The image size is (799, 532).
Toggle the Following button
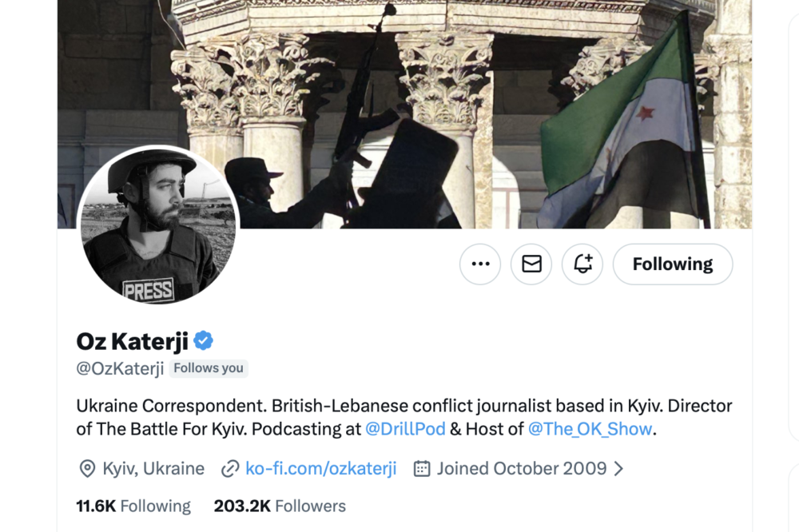[672, 264]
